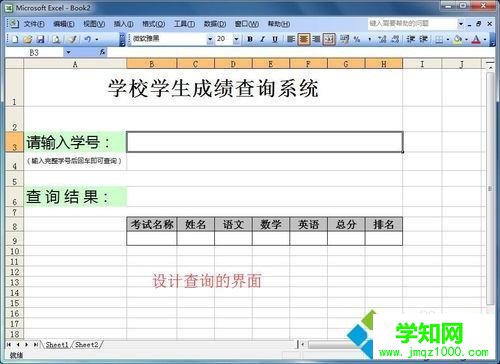500x364 pixels.
Task: Save the workbook with the floppy icon
Action: (x=41, y=39)
